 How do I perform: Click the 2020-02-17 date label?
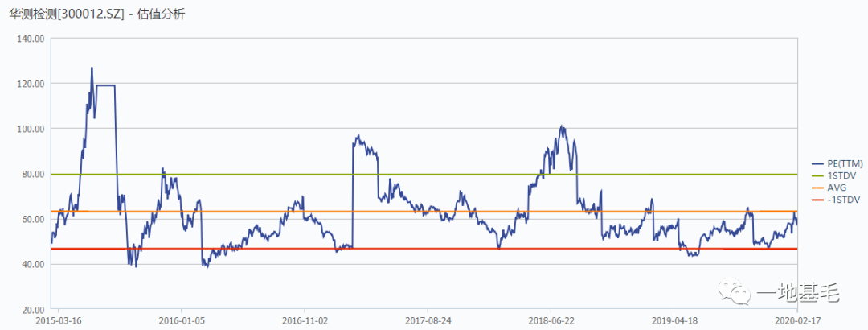click(797, 320)
